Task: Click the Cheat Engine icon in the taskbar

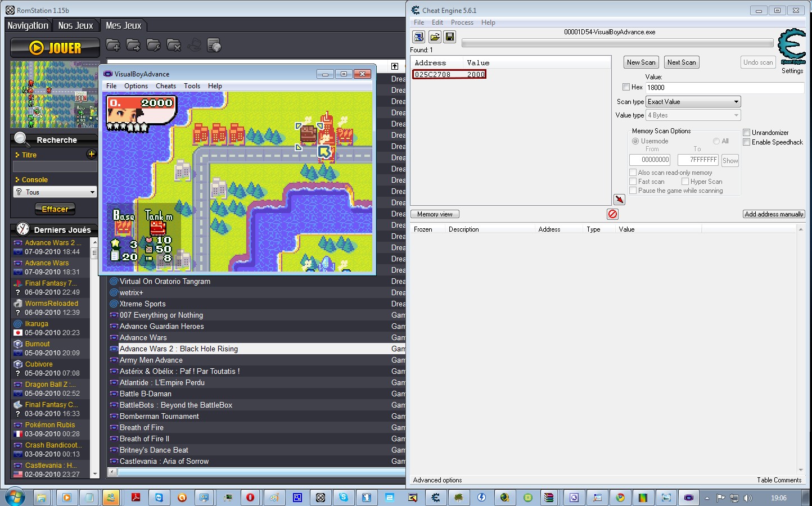Action: pos(435,498)
